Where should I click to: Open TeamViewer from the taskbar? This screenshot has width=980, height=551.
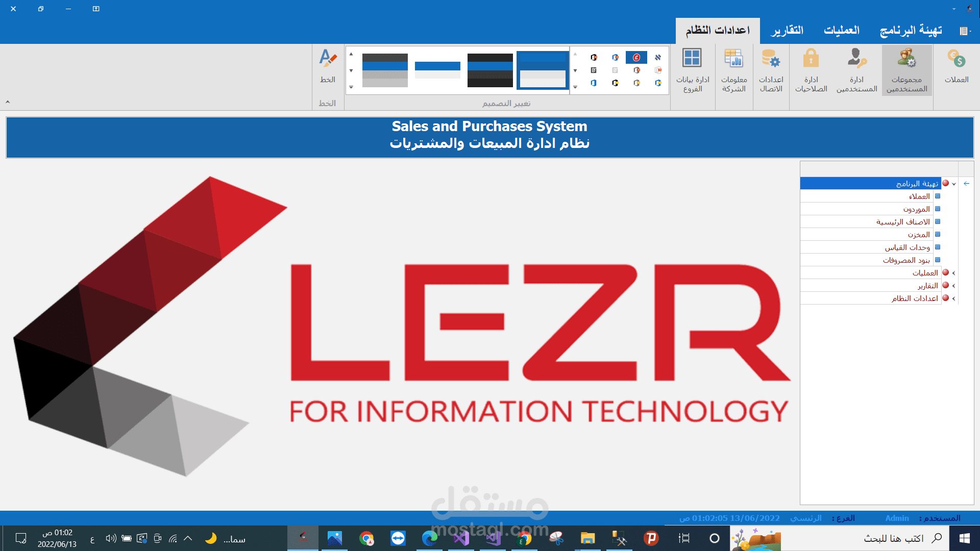coord(398,538)
